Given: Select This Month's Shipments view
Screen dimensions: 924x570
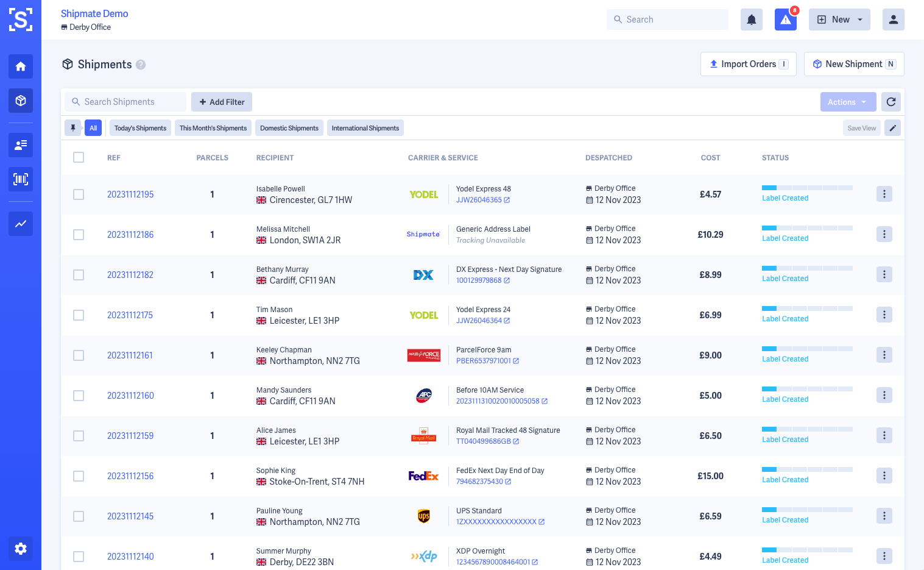Looking at the screenshot, I should tap(213, 128).
